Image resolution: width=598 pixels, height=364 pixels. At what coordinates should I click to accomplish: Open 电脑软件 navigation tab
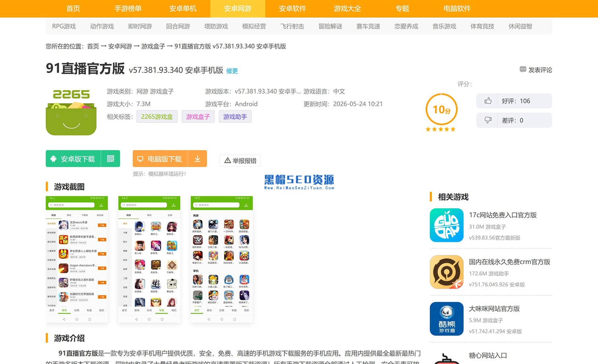coord(457,8)
